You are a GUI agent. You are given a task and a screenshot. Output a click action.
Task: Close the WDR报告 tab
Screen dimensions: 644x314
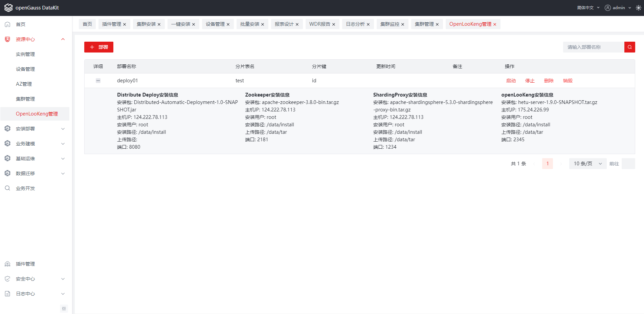[334, 24]
